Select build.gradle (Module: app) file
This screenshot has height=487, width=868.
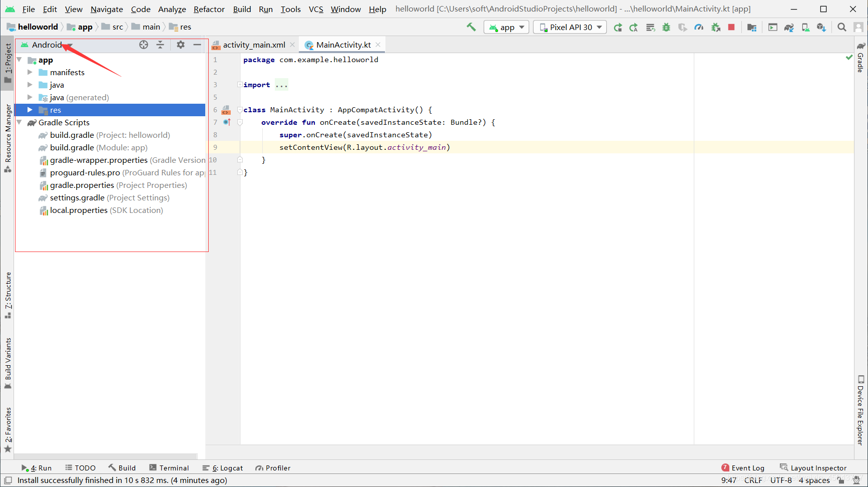[99, 147]
